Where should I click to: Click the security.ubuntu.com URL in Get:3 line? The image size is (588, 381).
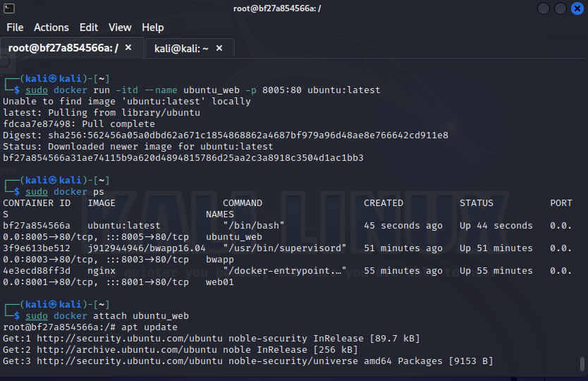[x=130, y=361]
